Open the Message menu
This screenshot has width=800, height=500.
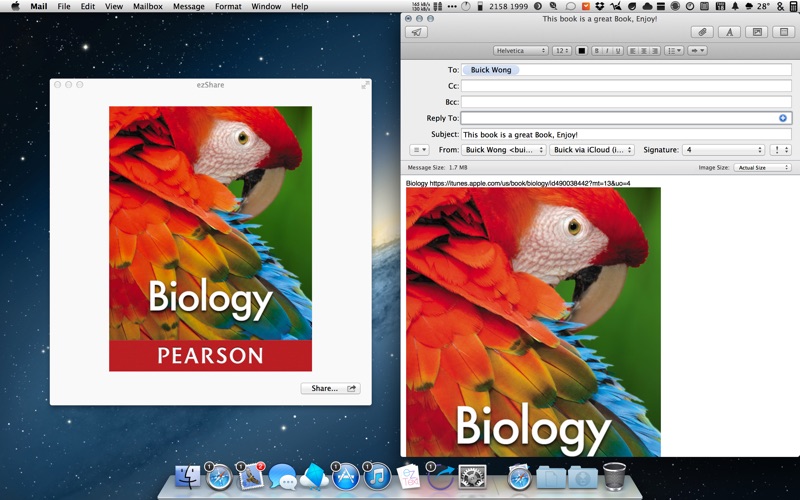[x=188, y=6]
